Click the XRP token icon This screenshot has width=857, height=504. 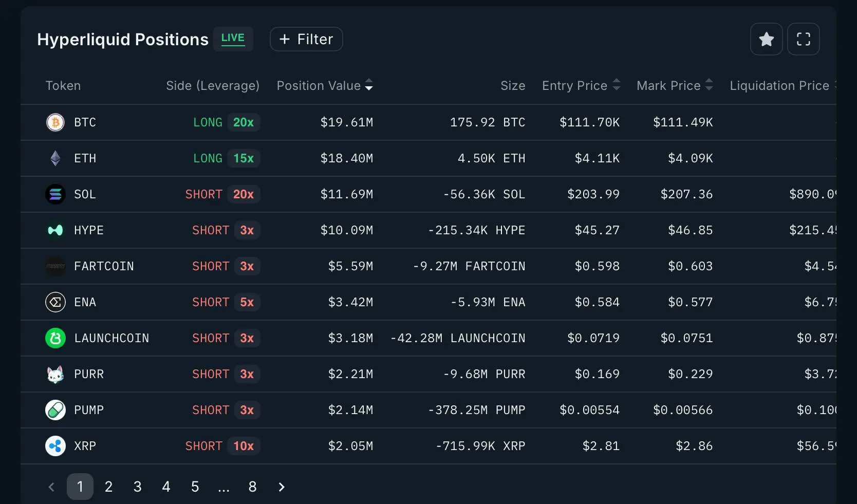click(x=55, y=446)
